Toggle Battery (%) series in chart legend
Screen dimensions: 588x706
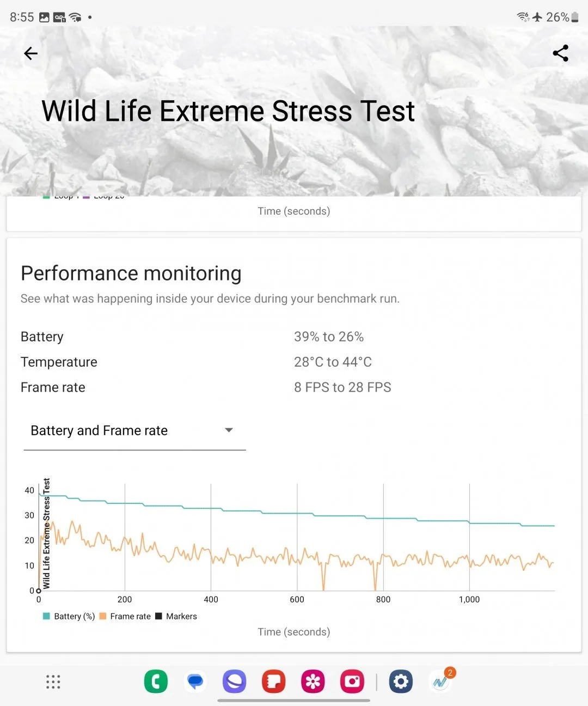coord(69,616)
